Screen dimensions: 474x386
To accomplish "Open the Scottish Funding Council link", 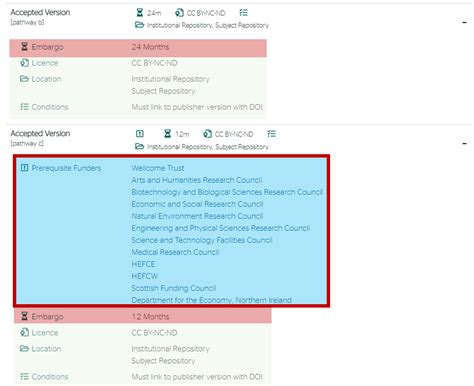I will click(x=173, y=288).
